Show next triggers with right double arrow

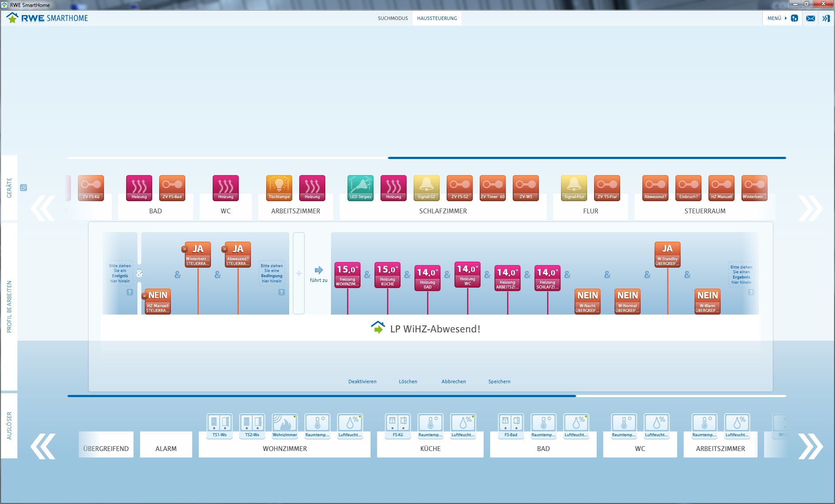811,446
